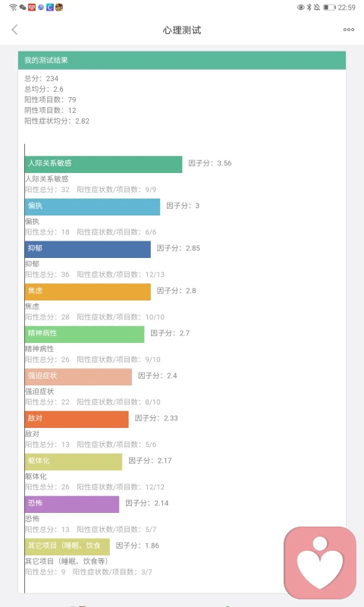Tap the Bluetooth status icon

click(309, 7)
